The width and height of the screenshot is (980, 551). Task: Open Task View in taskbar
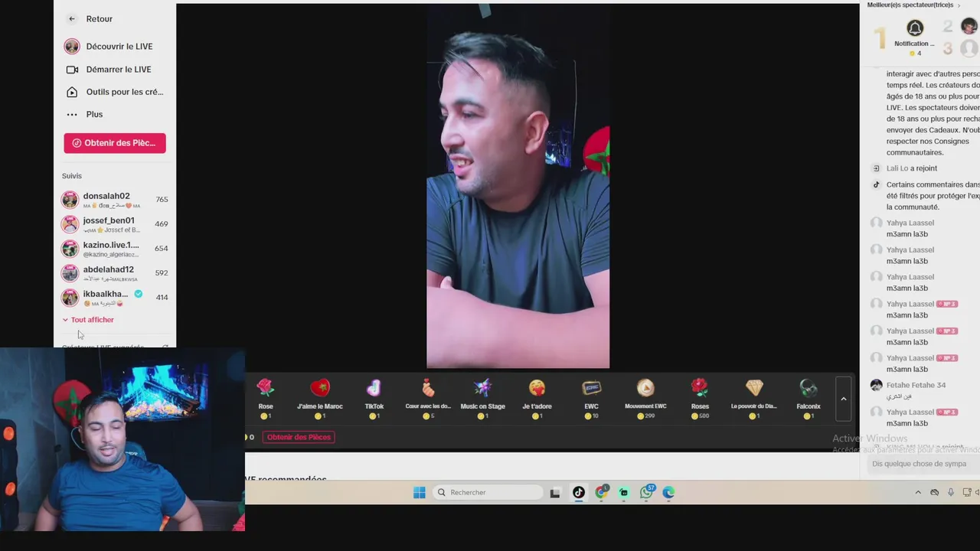click(555, 493)
